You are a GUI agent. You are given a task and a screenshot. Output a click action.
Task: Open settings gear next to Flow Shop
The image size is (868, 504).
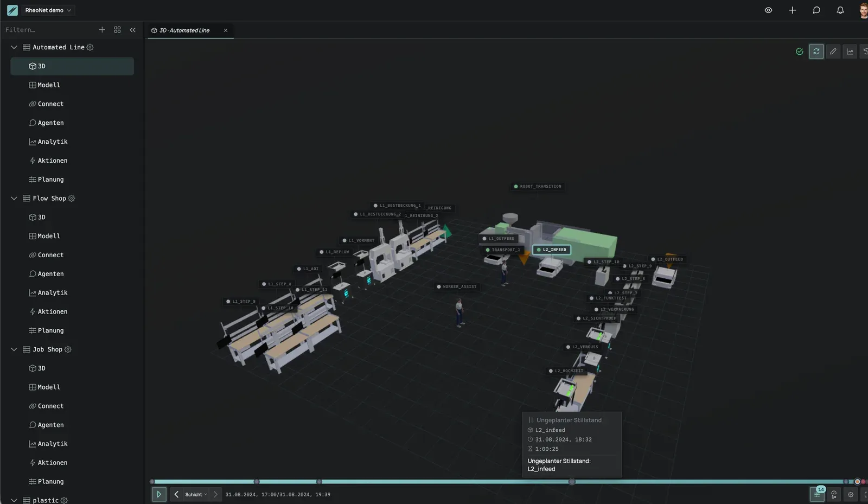pos(72,199)
